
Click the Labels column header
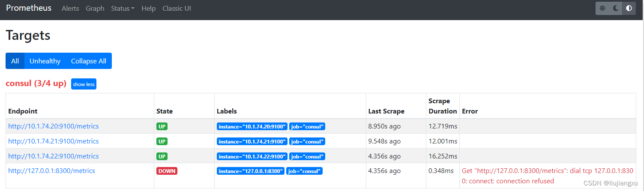pos(227,111)
